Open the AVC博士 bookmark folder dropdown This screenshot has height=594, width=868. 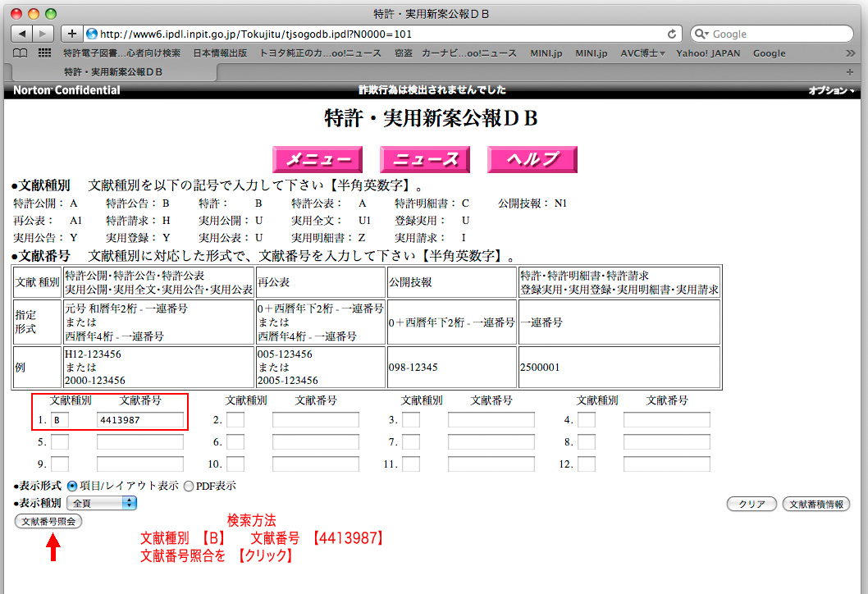click(x=641, y=53)
